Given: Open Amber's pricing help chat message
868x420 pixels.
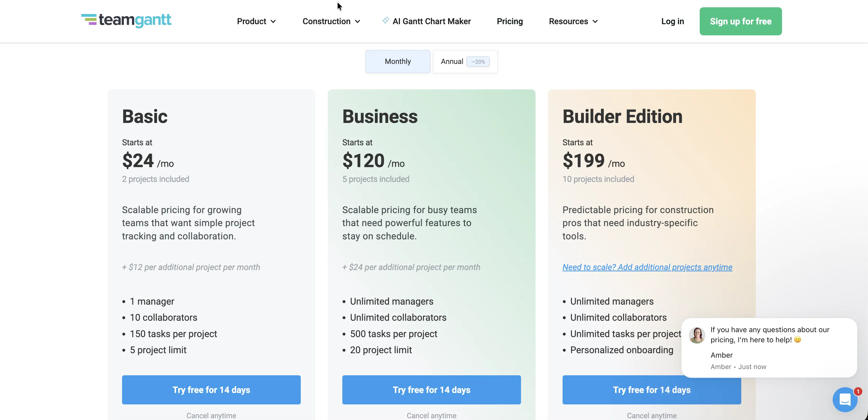Looking at the screenshot, I should coord(769,347).
